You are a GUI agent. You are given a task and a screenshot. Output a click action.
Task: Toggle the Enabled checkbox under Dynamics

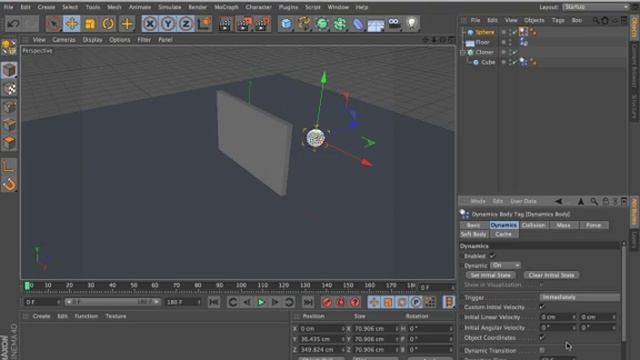pos(493,256)
